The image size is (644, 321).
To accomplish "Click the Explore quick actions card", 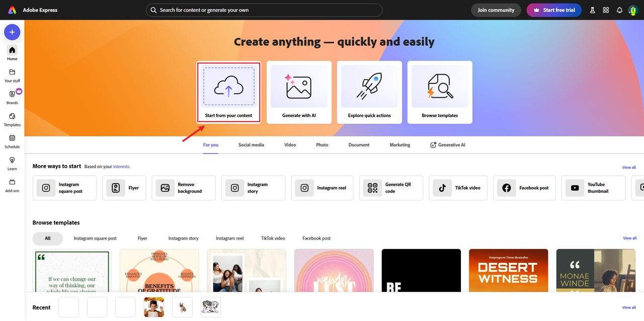I will (x=369, y=92).
